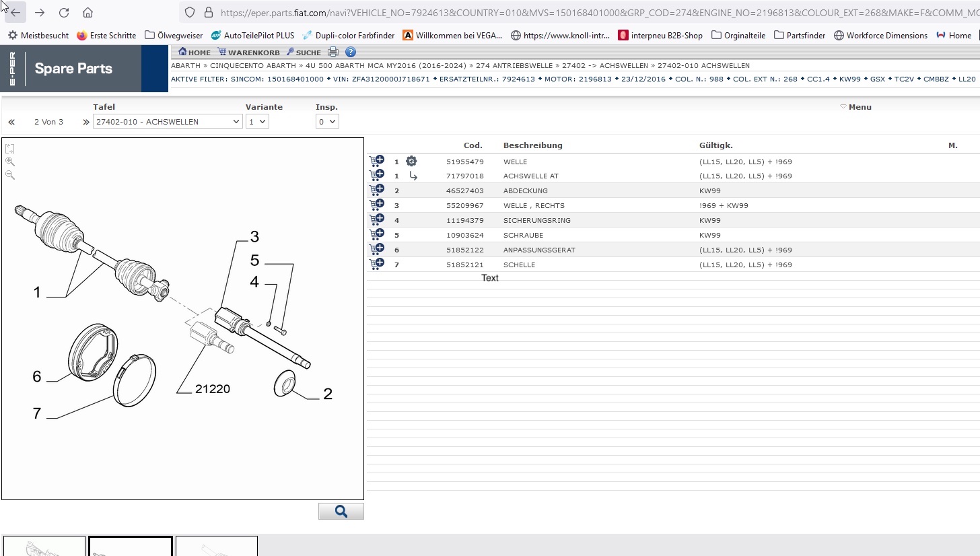Open the Insp. dropdown

click(327, 122)
